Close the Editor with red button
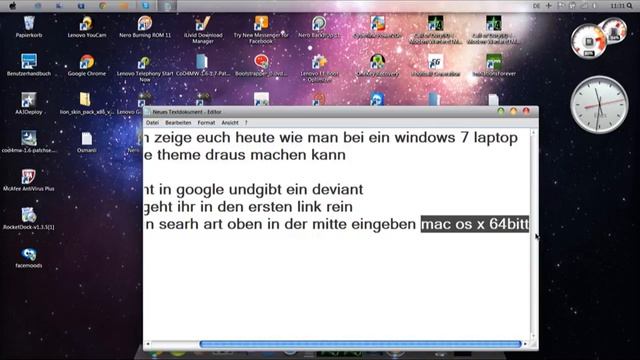The height and width of the screenshot is (360, 640). [x=526, y=111]
